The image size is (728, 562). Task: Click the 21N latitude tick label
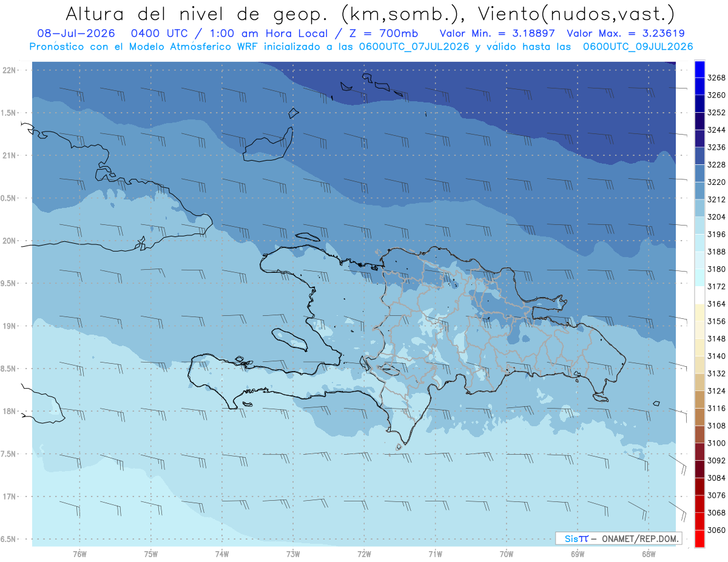tap(10, 156)
